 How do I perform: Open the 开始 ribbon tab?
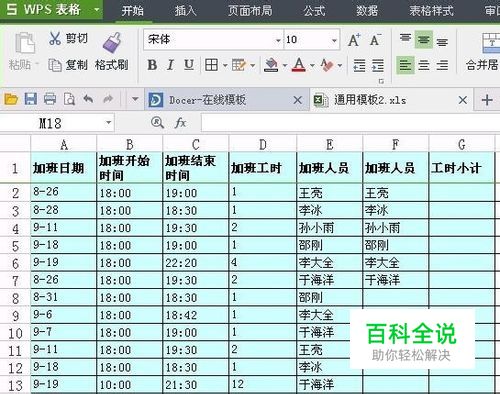pyautogui.click(x=133, y=11)
